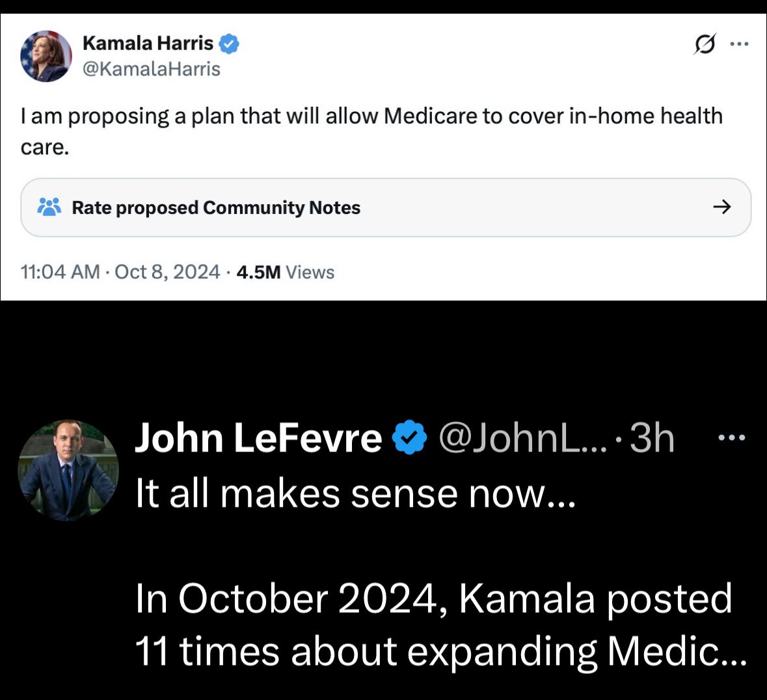Click the "It all makes sense now..." text
This screenshot has height=700, width=767.
tap(355, 493)
